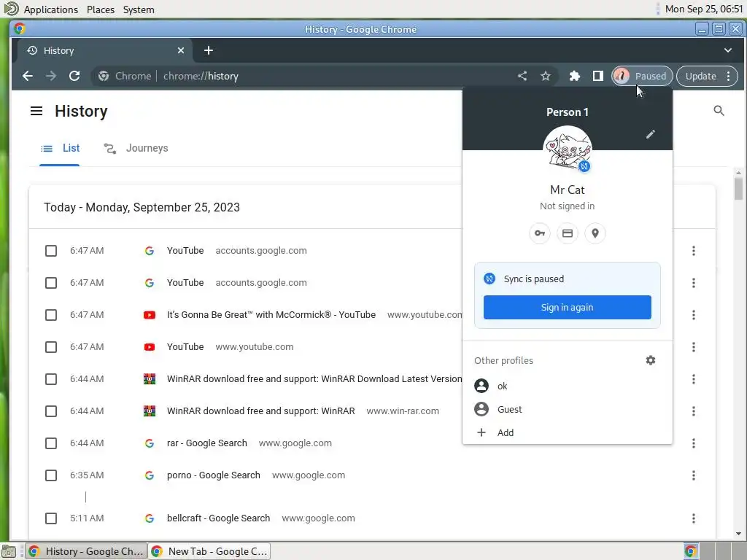Expand the tab search dropdown arrow
Image resolution: width=747 pixels, height=560 pixels.
pyautogui.click(x=728, y=50)
